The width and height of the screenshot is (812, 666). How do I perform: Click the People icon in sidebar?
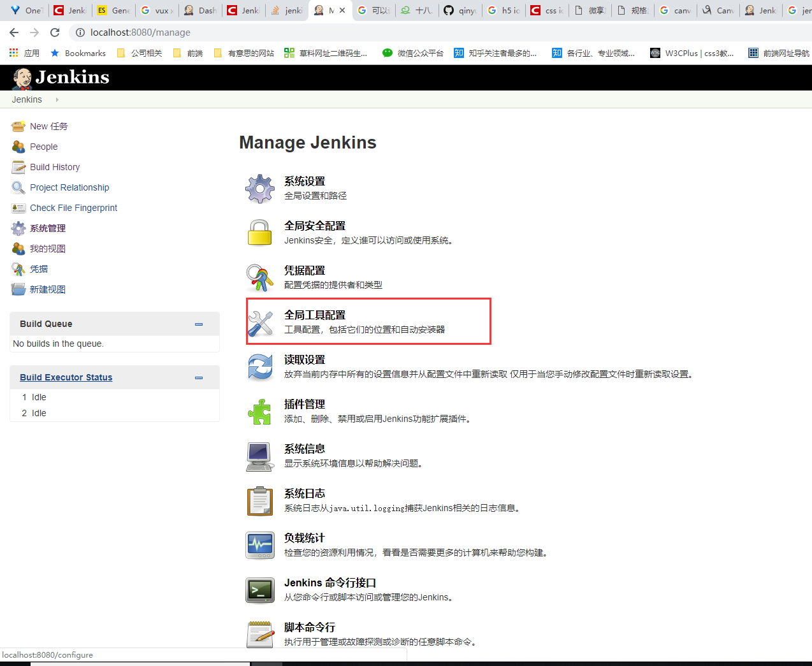coord(18,147)
